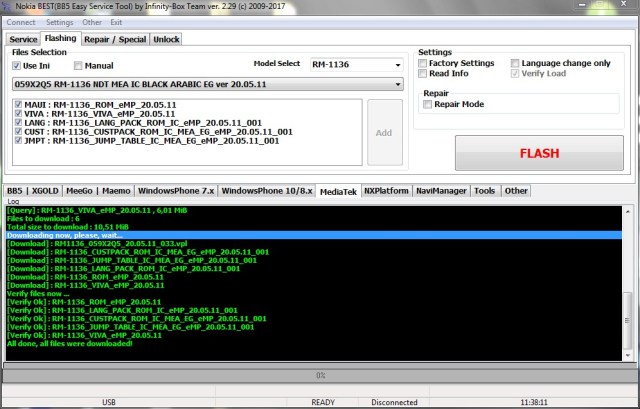The image size is (640, 409).
Task: Open the Repair / Special tab
Action: 115,39
